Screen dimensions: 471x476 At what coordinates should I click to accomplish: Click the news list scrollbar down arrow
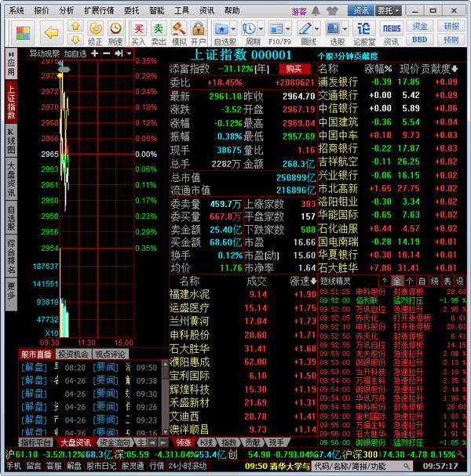coord(165,431)
